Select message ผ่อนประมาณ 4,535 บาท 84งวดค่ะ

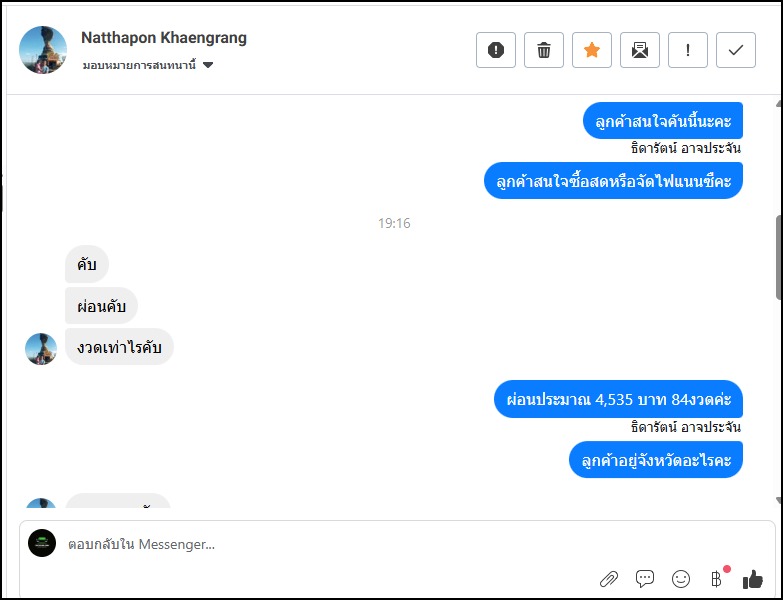(618, 399)
